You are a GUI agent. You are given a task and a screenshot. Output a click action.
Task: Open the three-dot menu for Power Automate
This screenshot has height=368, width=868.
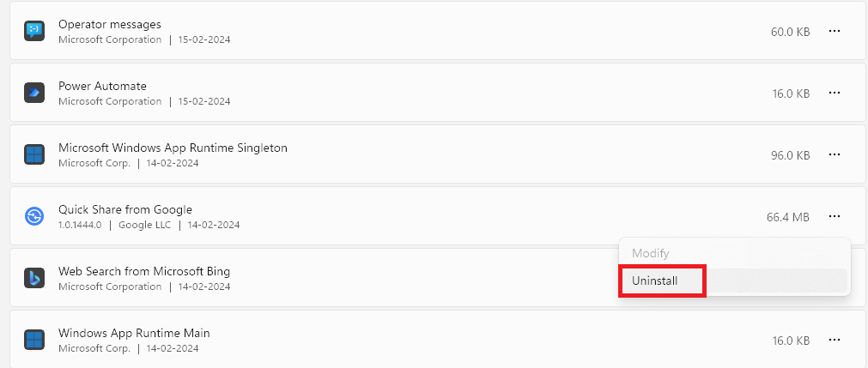click(x=834, y=93)
